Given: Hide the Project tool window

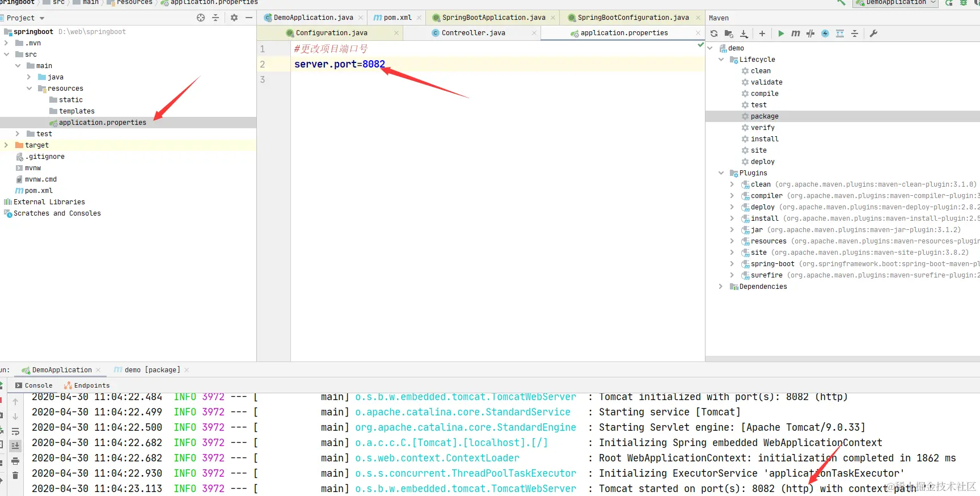Looking at the screenshot, I should 249,18.
